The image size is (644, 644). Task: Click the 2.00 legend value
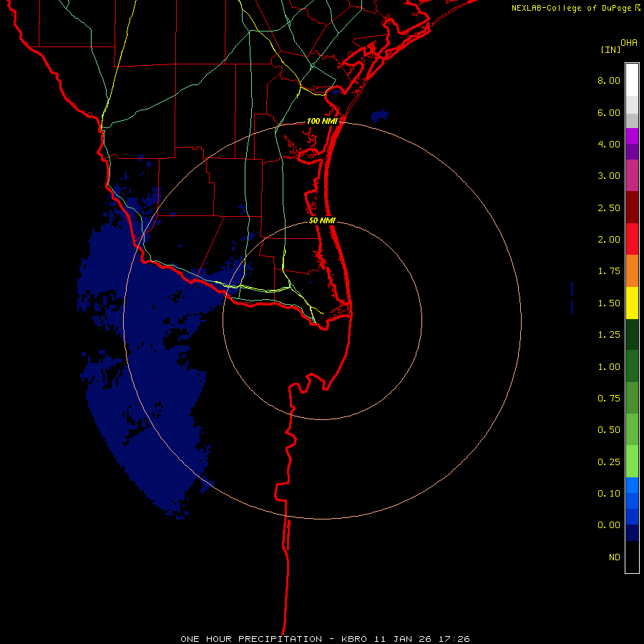pyautogui.click(x=609, y=240)
